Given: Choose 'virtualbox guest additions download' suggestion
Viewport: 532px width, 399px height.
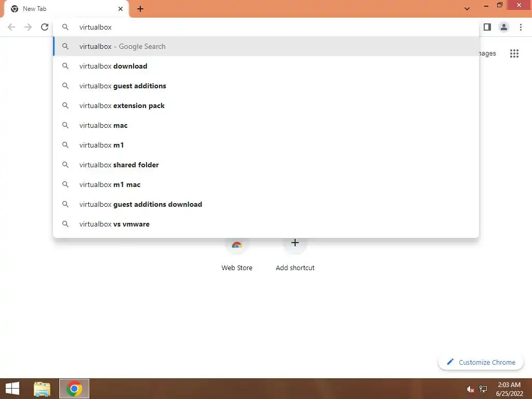Looking at the screenshot, I should pos(266,204).
